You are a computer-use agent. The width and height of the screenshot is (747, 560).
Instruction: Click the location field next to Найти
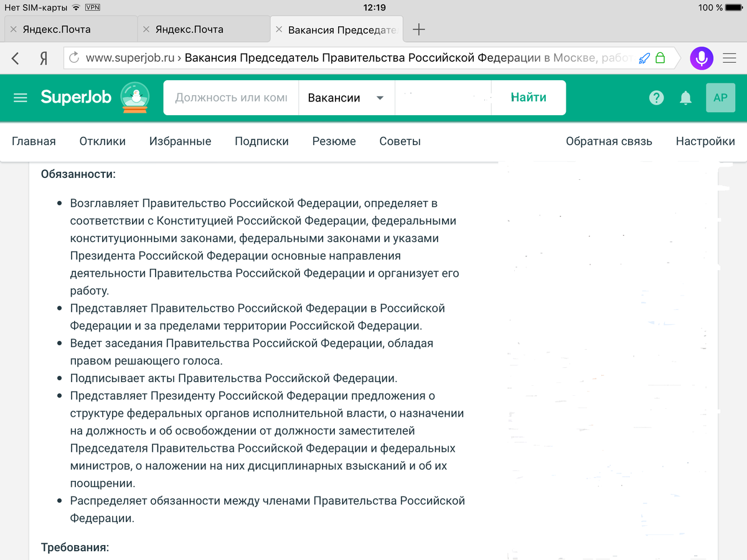point(443,98)
